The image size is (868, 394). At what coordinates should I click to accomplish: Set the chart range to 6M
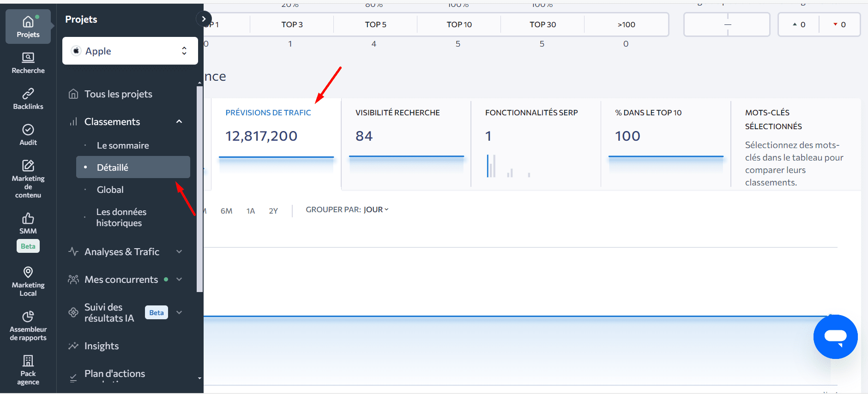tap(226, 211)
